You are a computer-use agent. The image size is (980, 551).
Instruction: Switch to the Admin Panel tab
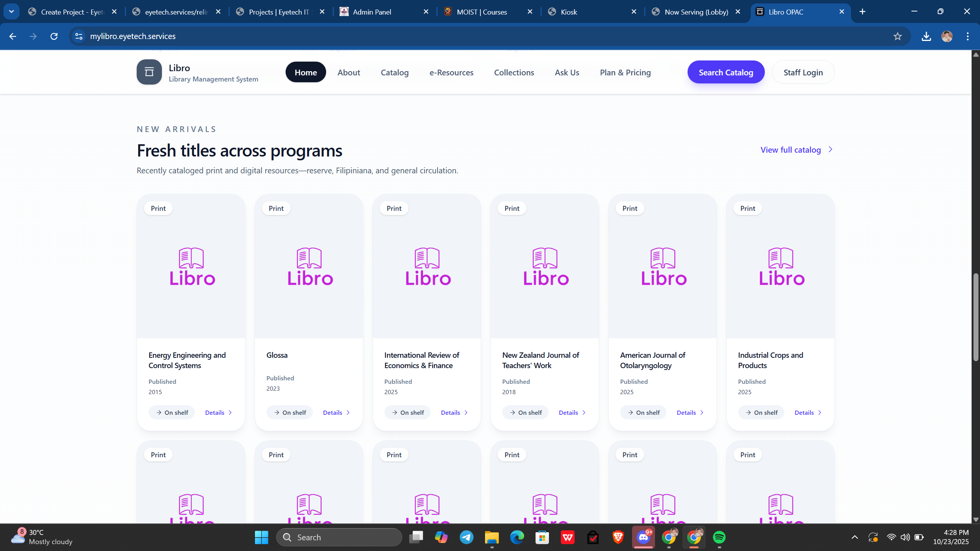tap(372, 12)
